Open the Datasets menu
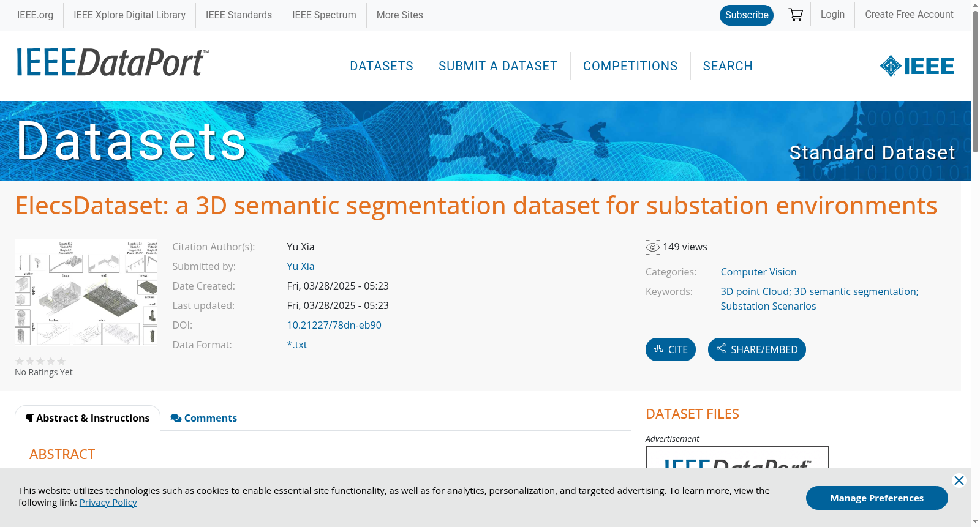 (382, 66)
